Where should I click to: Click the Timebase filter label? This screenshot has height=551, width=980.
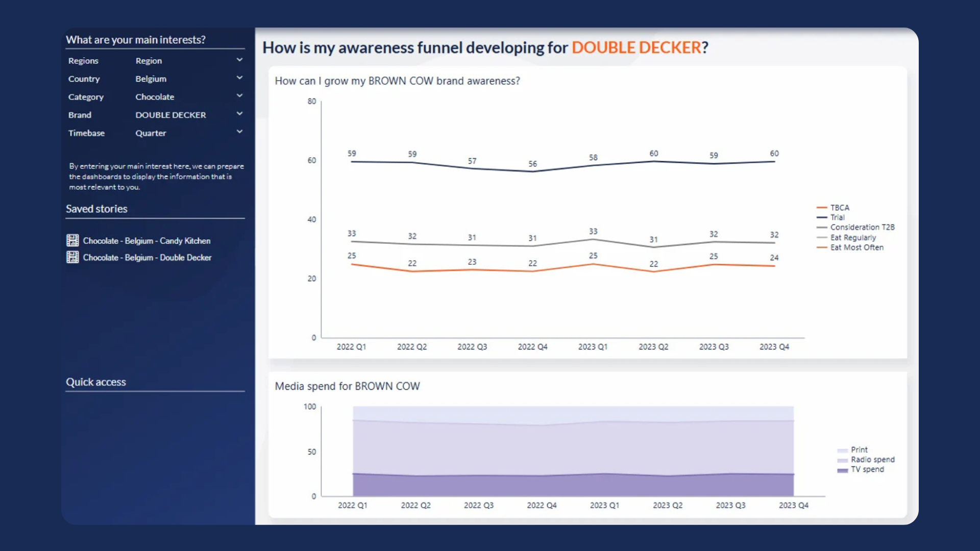86,133
